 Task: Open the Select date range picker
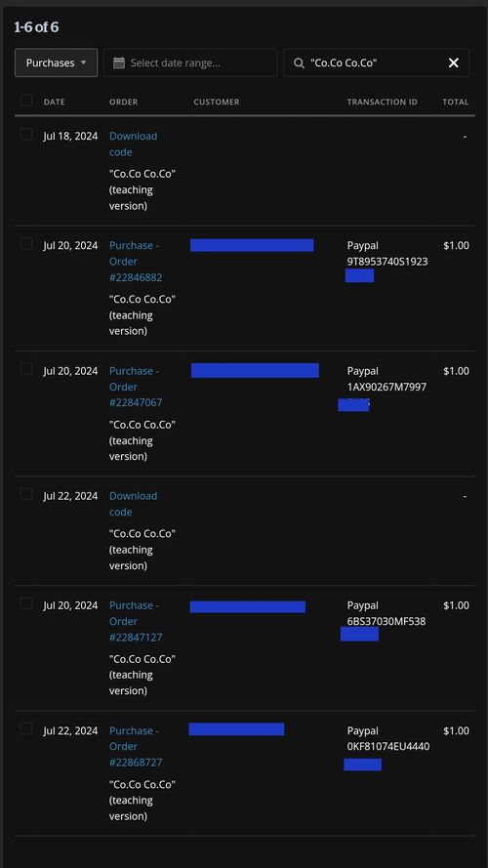point(191,62)
